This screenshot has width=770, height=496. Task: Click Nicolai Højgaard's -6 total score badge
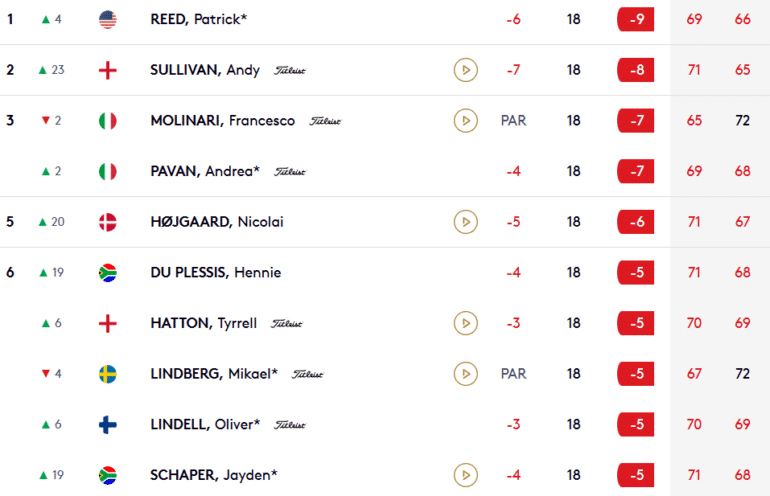[x=636, y=222]
